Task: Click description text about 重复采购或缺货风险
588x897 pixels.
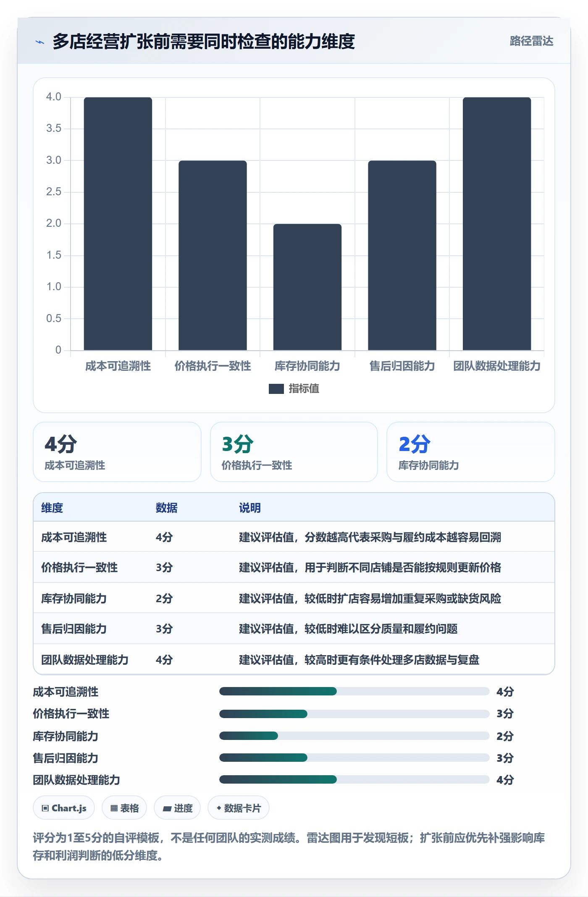Action: (x=370, y=598)
